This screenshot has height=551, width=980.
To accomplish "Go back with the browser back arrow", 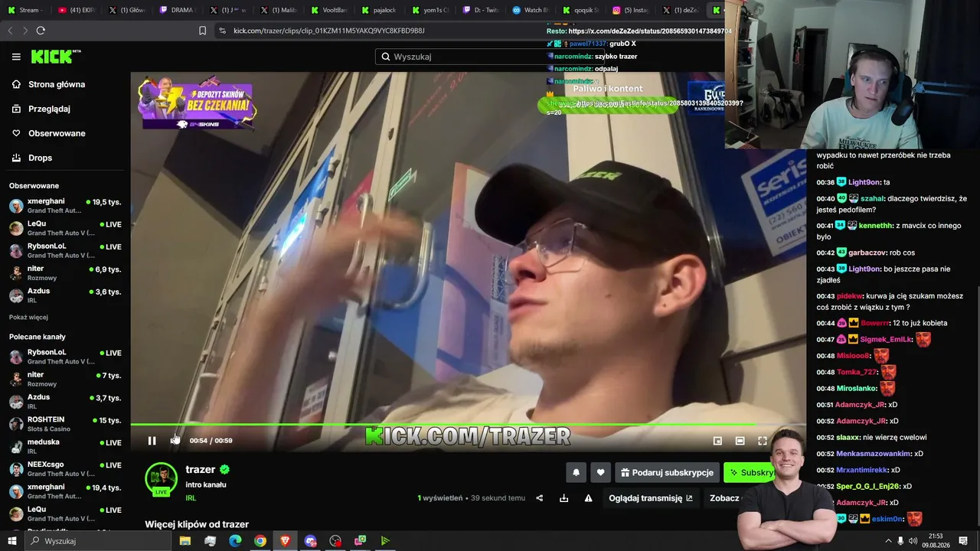I will click(x=10, y=31).
